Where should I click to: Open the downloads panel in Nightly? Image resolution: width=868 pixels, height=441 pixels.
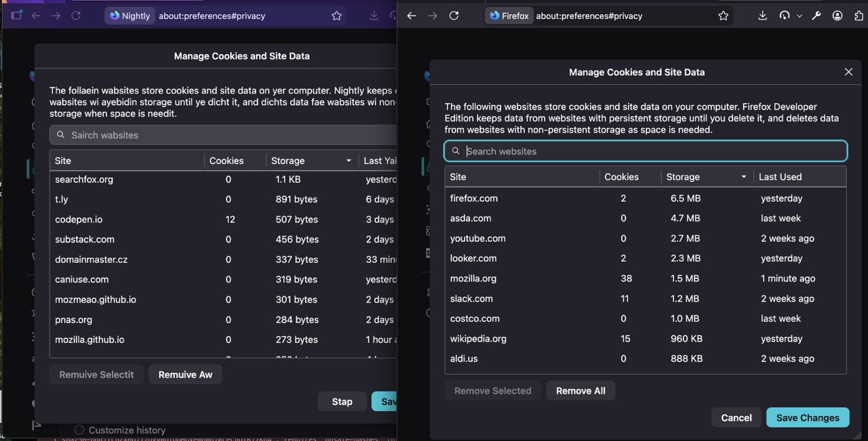[x=374, y=16]
